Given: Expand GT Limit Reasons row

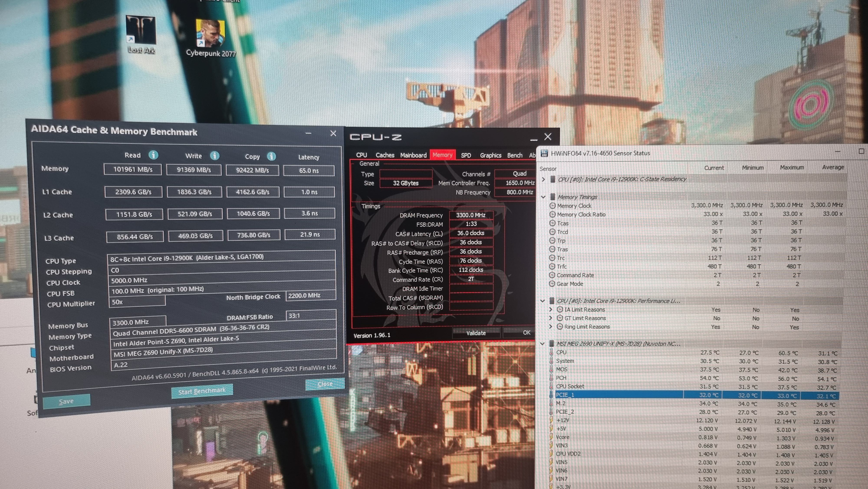Looking at the screenshot, I should 551,318.
